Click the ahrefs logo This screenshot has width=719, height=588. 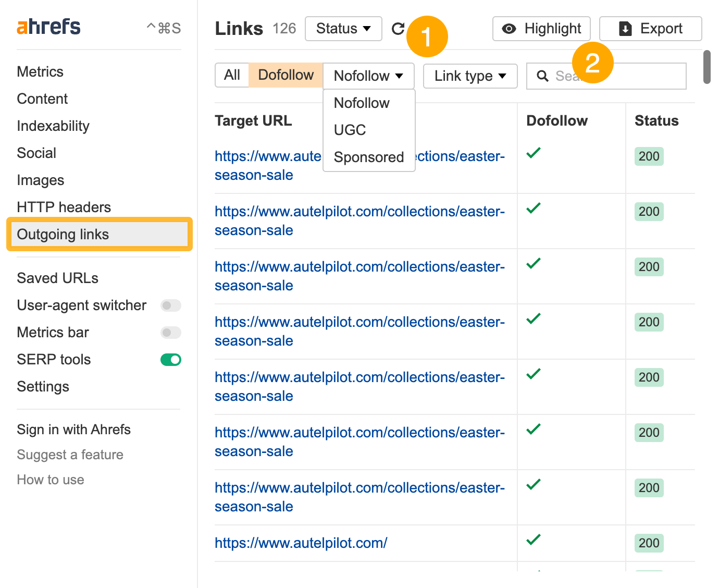48,26
